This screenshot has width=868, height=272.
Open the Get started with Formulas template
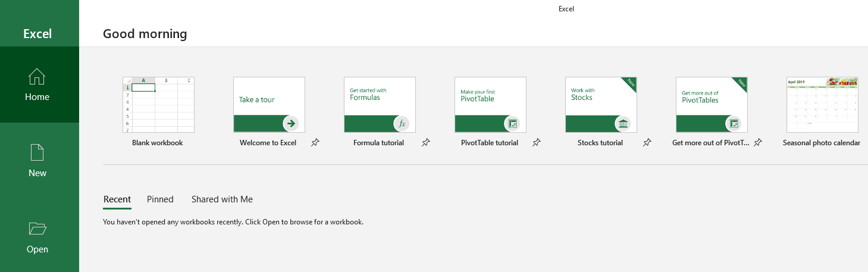click(x=380, y=105)
